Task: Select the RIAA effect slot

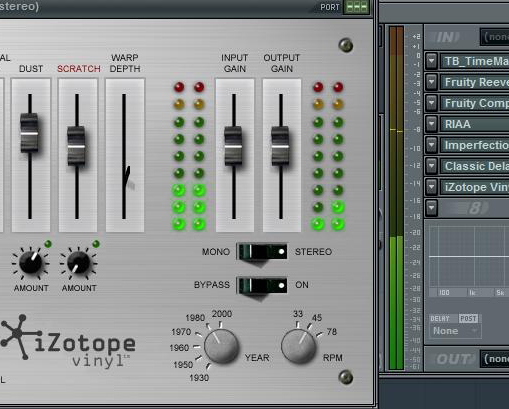Action: [475, 124]
